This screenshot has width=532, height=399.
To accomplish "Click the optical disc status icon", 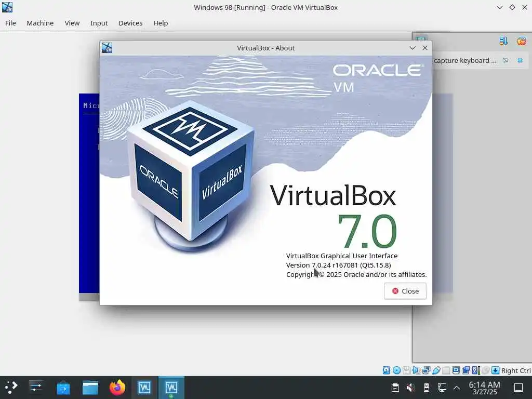I will [396, 370].
